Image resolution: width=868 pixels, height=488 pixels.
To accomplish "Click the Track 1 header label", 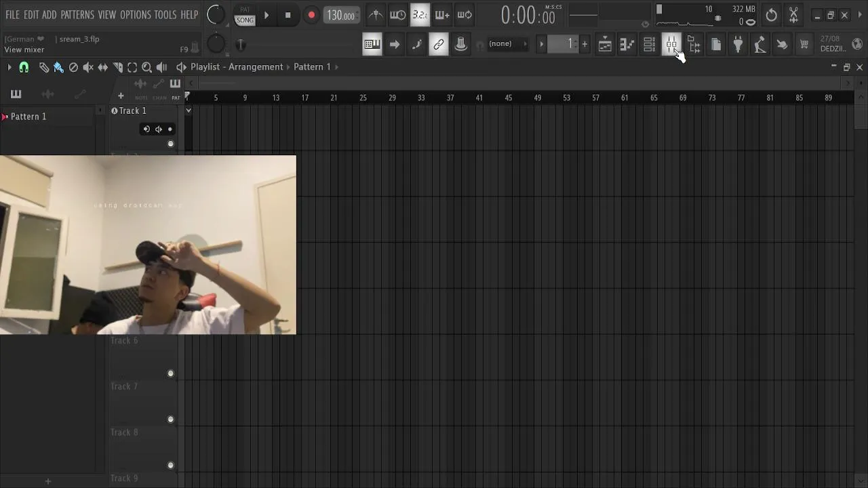I will (133, 111).
